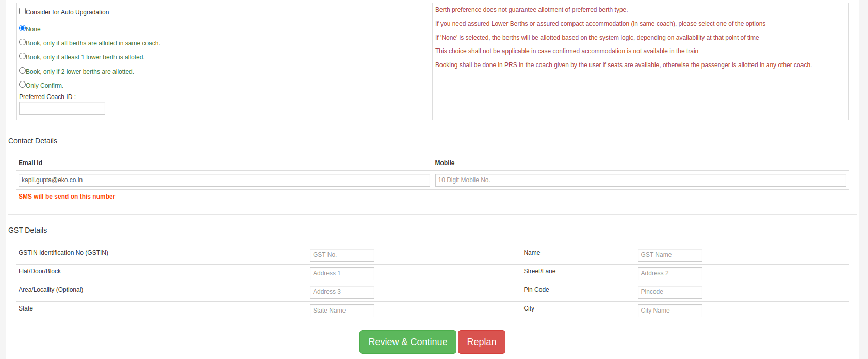Click the GST No. input
868x359 pixels.
[341, 255]
